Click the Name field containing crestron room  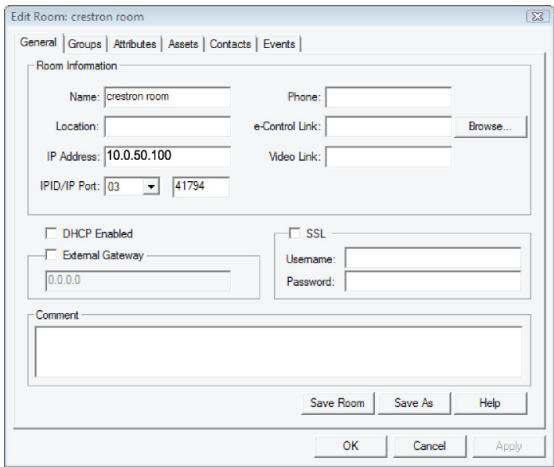(x=167, y=97)
